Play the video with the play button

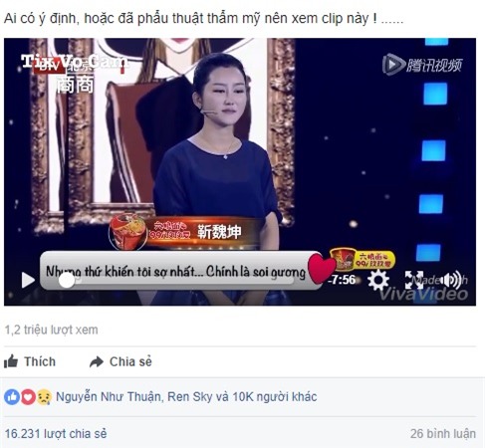(x=28, y=280)
